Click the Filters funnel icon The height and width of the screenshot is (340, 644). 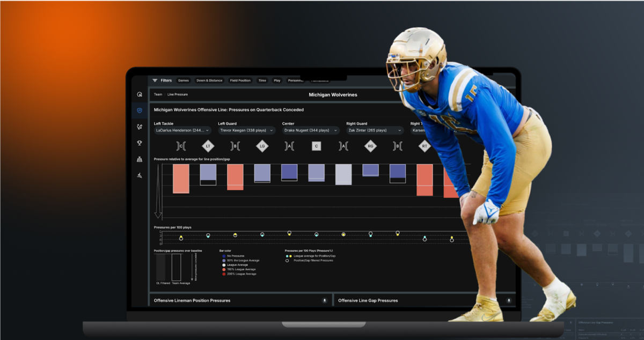[x=155, y=80]
